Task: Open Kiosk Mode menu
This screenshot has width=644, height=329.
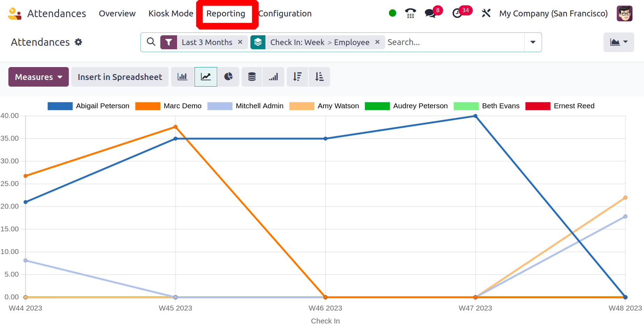Action: [171, 14]
